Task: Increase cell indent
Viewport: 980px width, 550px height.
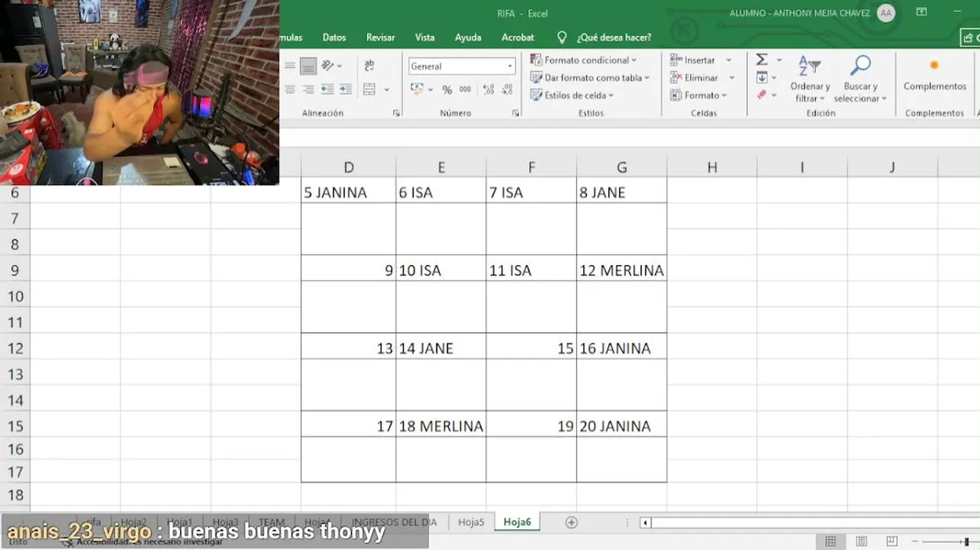Action: (346, 89)
